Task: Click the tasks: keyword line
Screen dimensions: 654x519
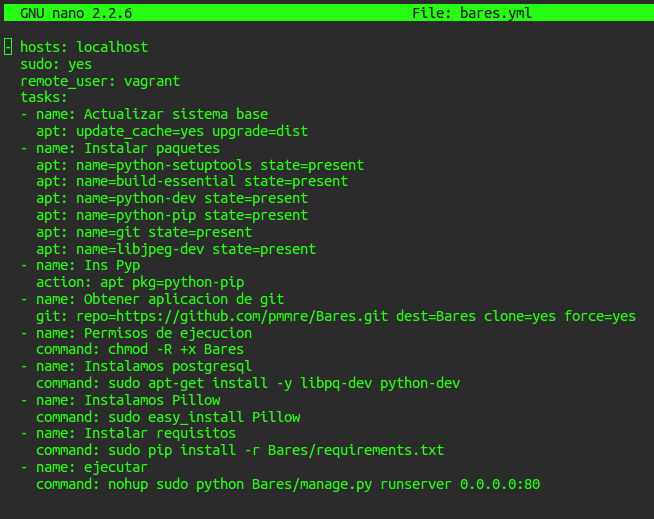Action: coord(44,98)
